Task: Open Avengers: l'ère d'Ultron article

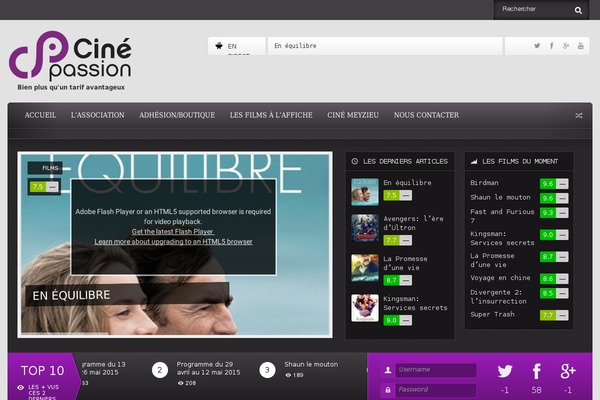Action: pos(413,223)
